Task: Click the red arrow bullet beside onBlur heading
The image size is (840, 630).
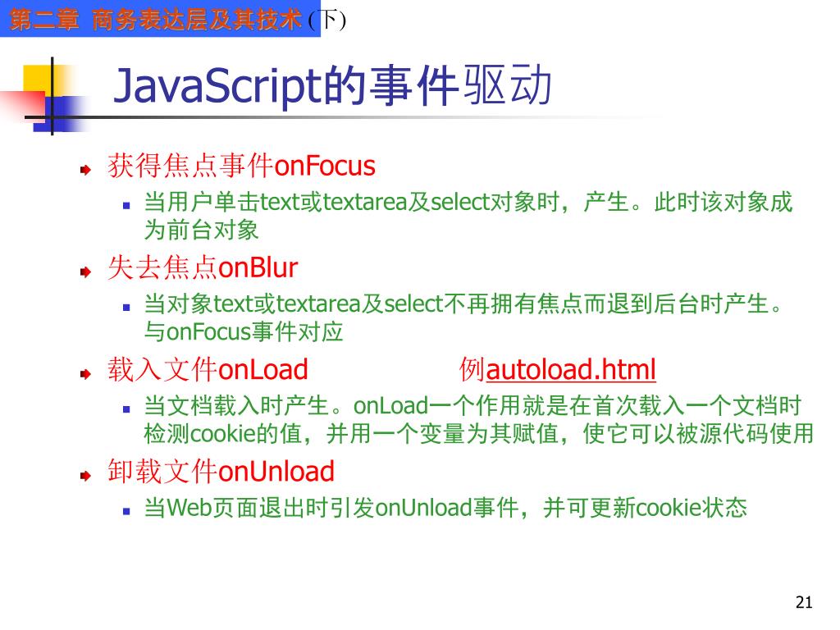Action: (85, 272)
